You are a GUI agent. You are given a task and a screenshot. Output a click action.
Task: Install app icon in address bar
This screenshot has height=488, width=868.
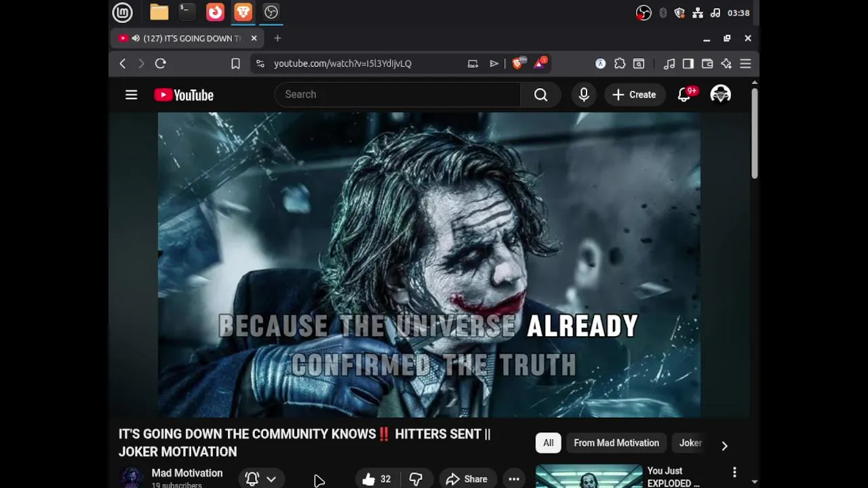coord(473,64)
